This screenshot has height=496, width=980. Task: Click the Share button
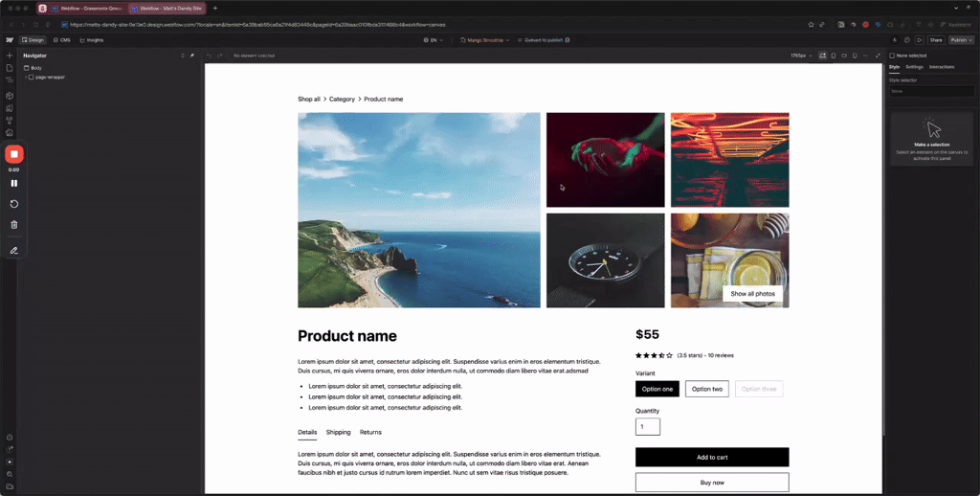click(936, 40)
